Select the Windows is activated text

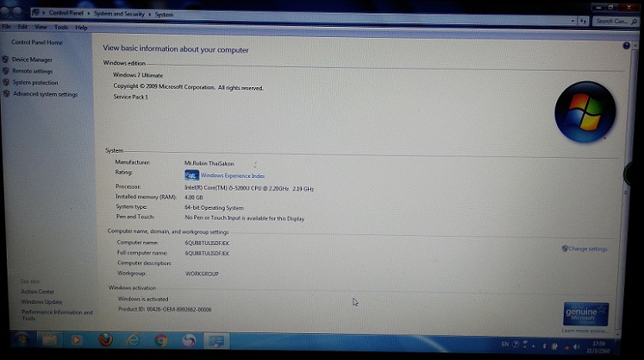tap(143, 299)
